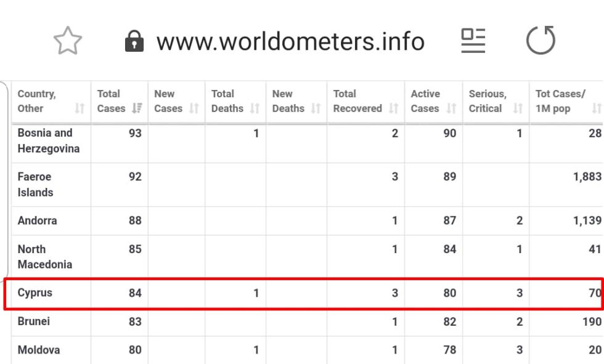604x364 pixels.
Task: Sort by Serious, Critical column arrows
Action: pos(518,108)
